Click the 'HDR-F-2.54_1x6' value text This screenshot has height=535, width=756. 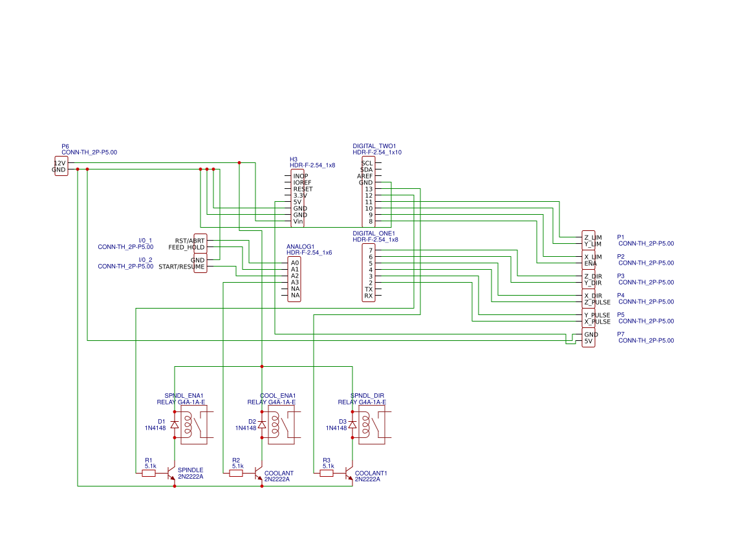(x=309, y=253)
